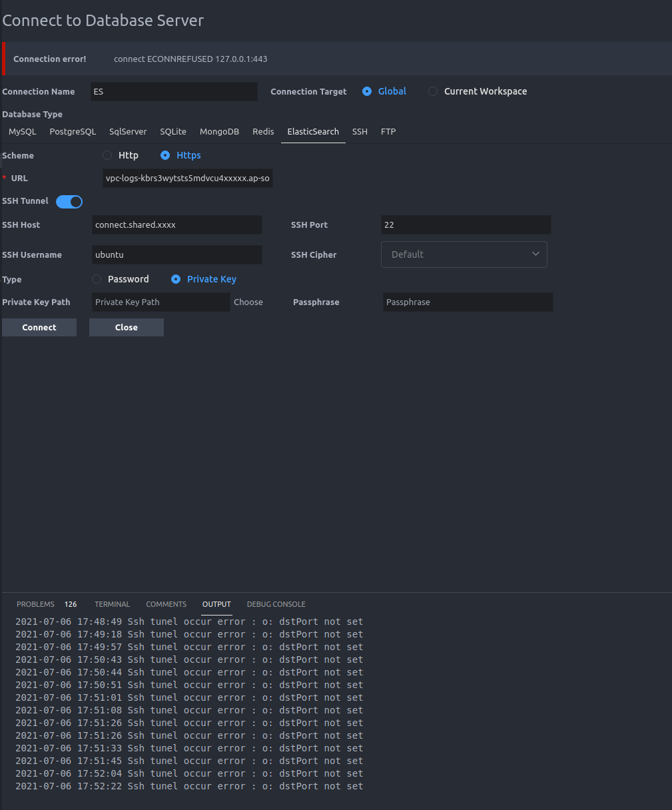This screenshot has width=672, height=810.
Task: Click Choose to browse private key file
Action: [248, 302]
